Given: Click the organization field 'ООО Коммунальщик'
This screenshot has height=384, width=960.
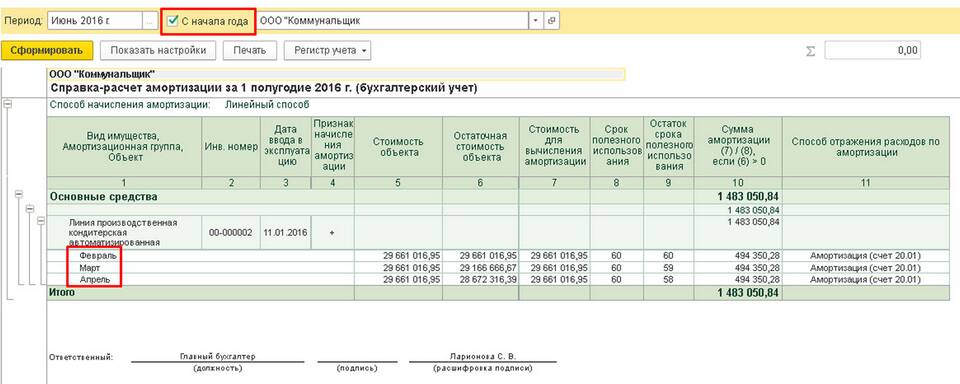Looking at the screenshot, I should click(x=392, y=20).
